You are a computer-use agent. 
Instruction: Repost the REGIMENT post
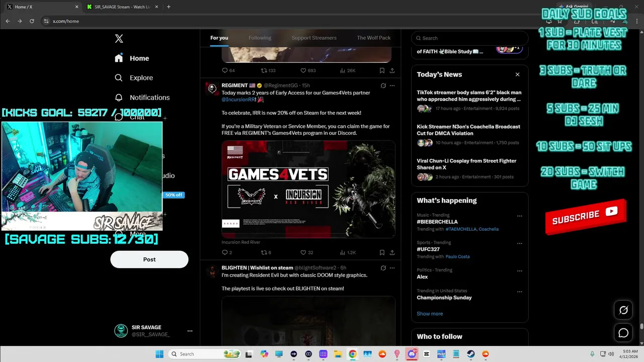(266, 252)
